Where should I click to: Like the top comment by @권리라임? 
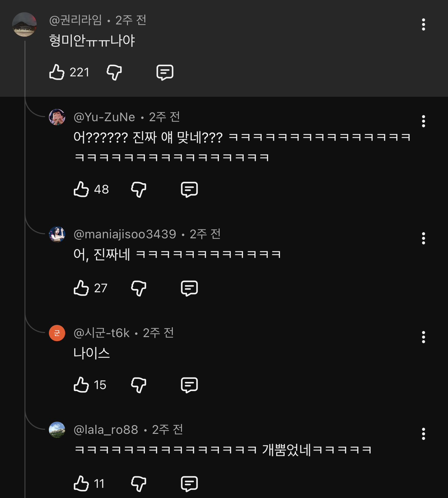(x=57, y=72)
